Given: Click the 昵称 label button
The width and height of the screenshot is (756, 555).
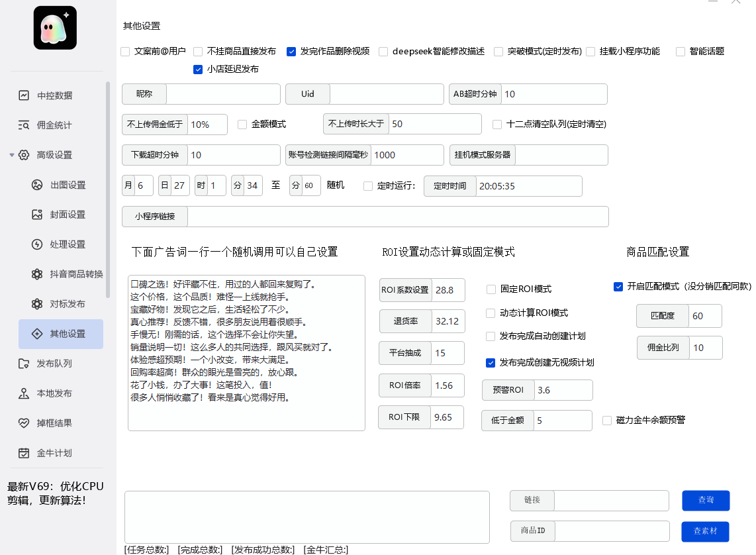Looking at the screenshot, I should 144,94.
